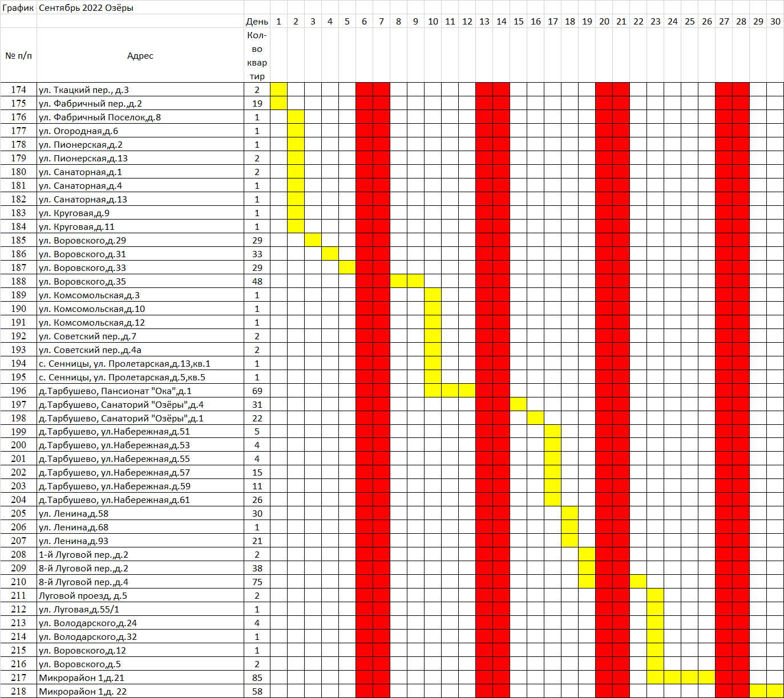The height and width of the screenshot is (698, 784).
Task: Select row number 196 cell
Action: click(18, 391)
